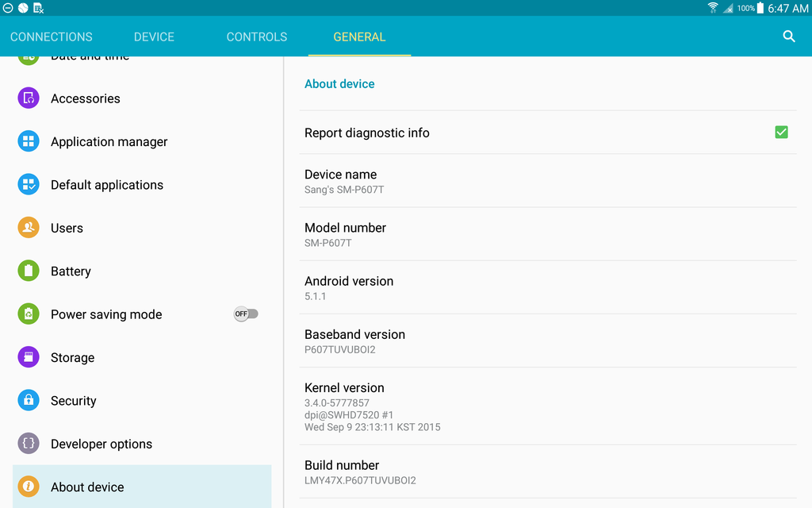Tap the Default applications icon
This screenshot has width=812, height=508.
click(29, 185)
